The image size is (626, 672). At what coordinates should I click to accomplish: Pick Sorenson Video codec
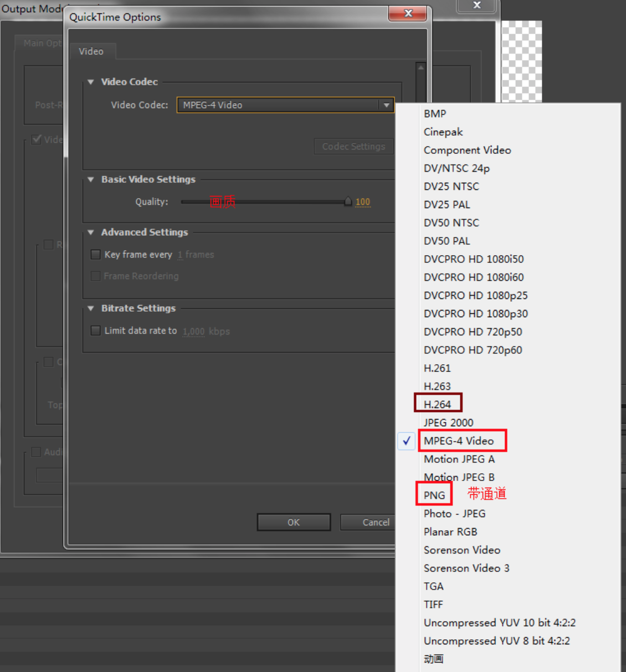tap(462, 550)
